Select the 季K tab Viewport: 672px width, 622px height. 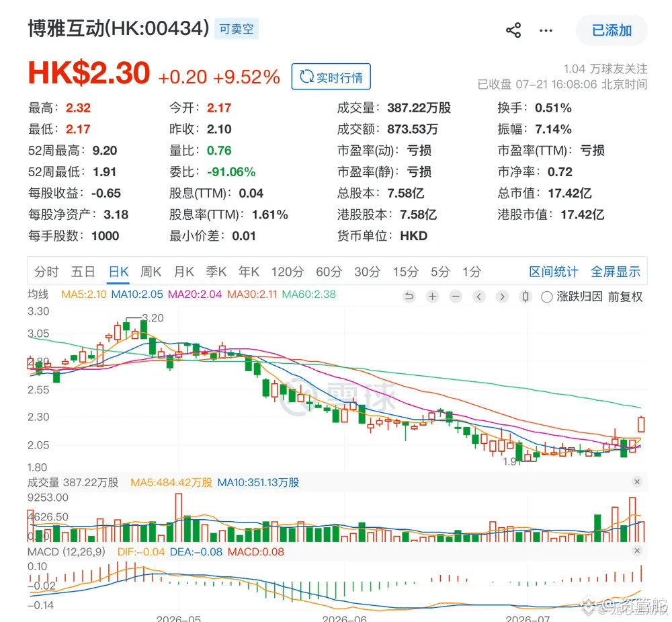216,272
